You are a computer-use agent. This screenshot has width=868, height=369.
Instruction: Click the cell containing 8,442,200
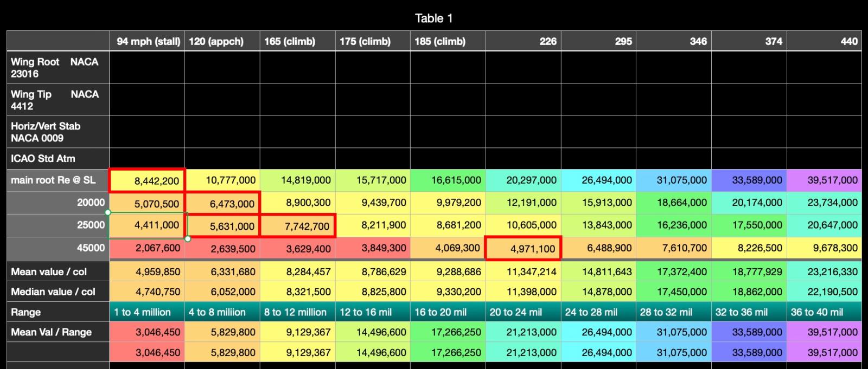pos(147,180)
